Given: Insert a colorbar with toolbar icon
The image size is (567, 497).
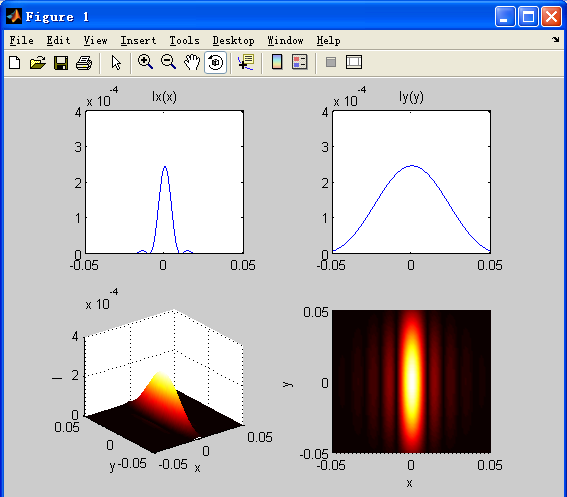Looking at the screenshot, I should [277, 62].
